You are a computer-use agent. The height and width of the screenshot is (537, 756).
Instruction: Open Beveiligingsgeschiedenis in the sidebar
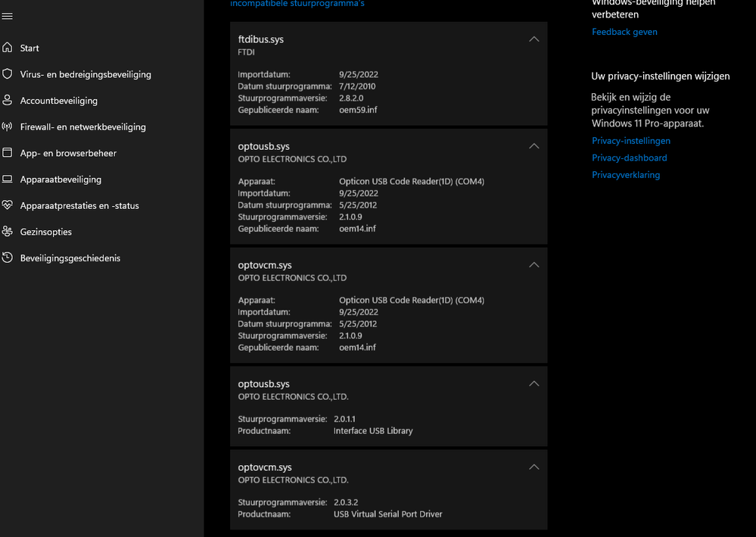[x=70, y=258]
